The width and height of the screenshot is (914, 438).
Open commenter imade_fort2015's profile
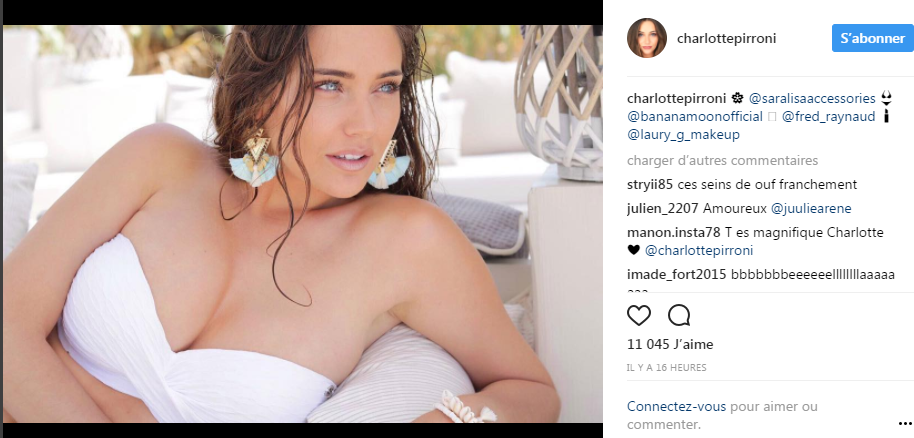[677, 275]
